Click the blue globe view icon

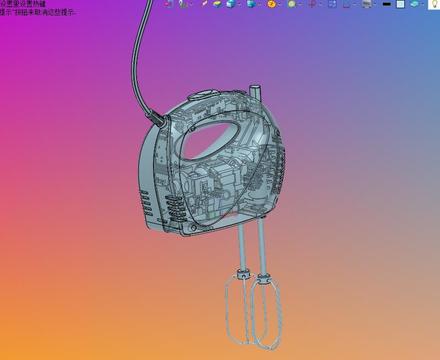(251, 4)
